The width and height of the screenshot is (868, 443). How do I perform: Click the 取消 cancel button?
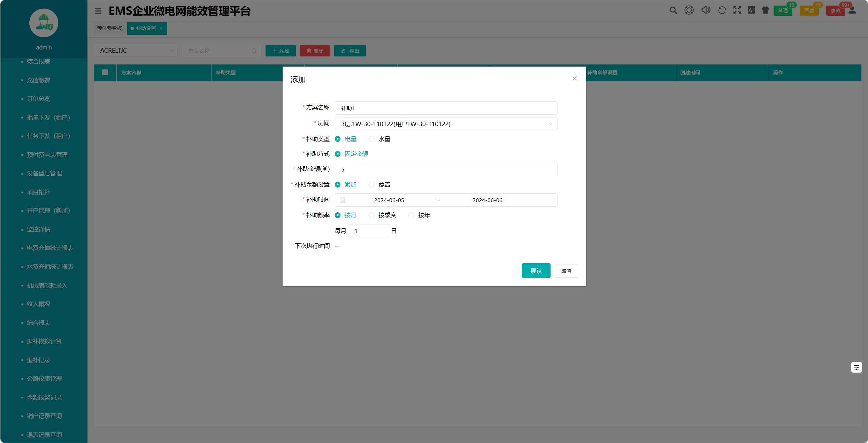(566, 271)
